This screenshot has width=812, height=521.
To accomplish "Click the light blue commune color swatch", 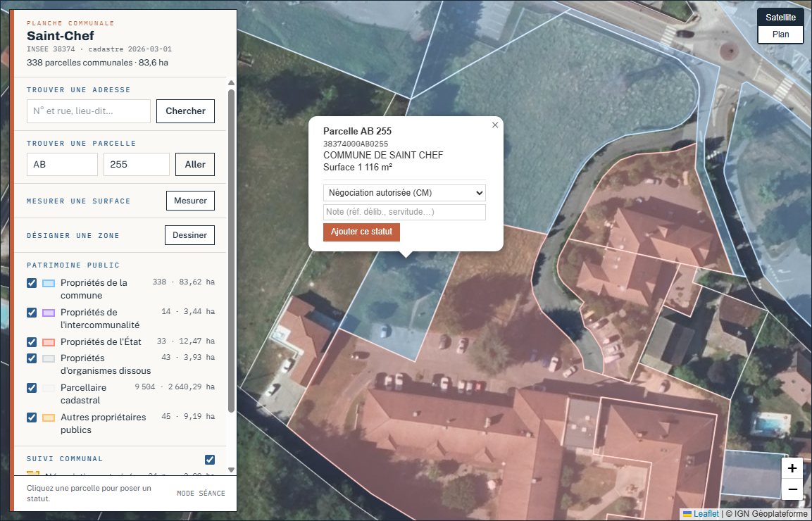I will 49,283.
